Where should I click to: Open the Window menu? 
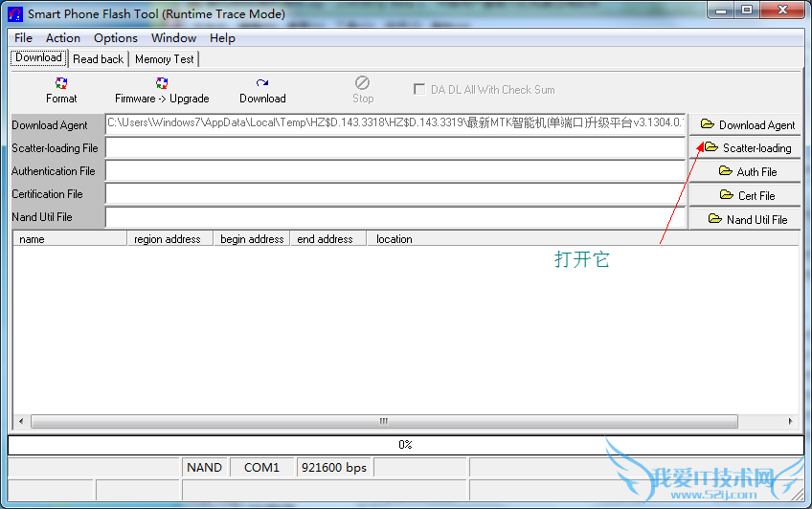[x=173, y=37]
